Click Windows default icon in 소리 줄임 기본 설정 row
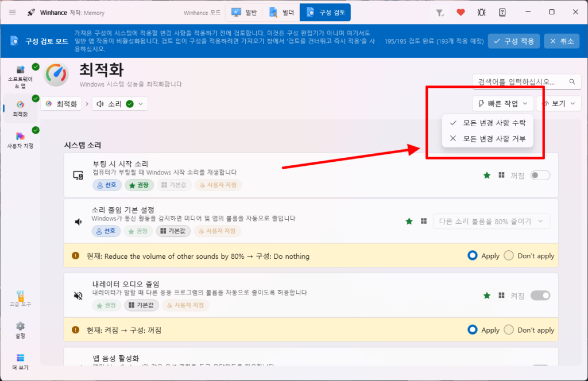Viewport: 588px width, 381px height. pyautogui.click(x=424, y=221)
